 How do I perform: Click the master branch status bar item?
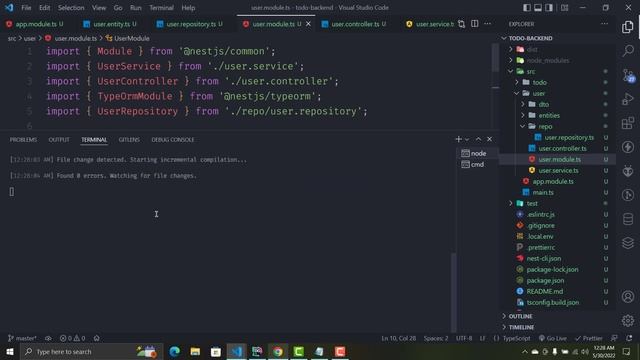coord(22,338)
